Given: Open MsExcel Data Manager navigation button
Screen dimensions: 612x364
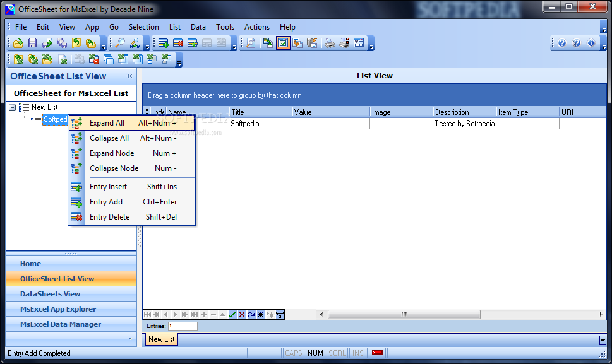Looking at the screenshot, I should coord(71,325).
